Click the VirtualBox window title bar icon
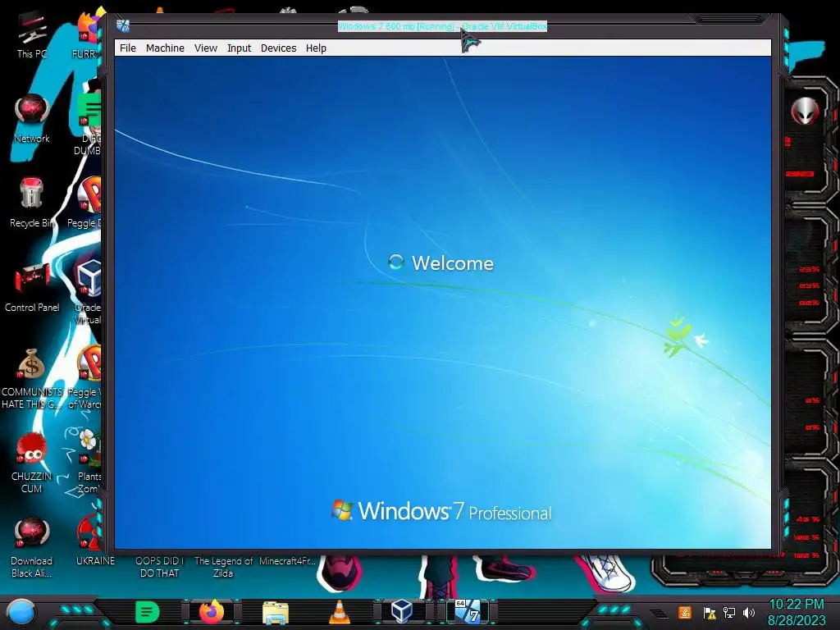The height and width of the screenshot is (630, 840). pyautogui.click(x=123, y=25)
